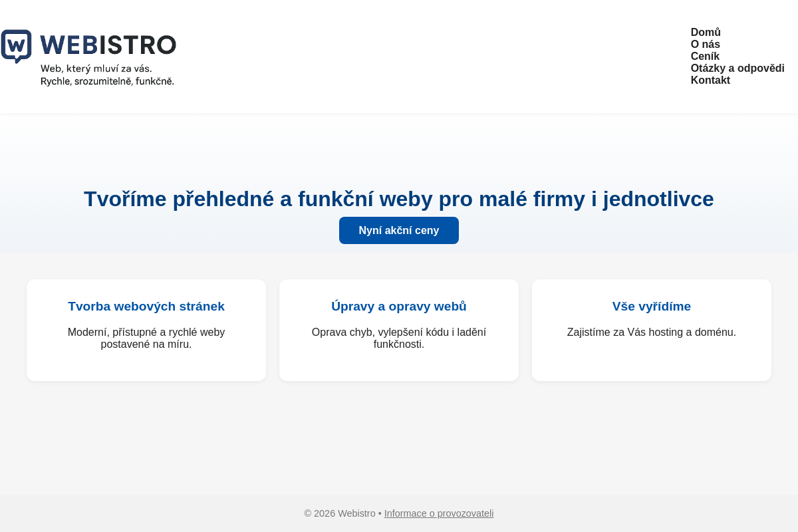Open the Kontakt page
The image size is (798, 532).
click(x=710, y=80)
